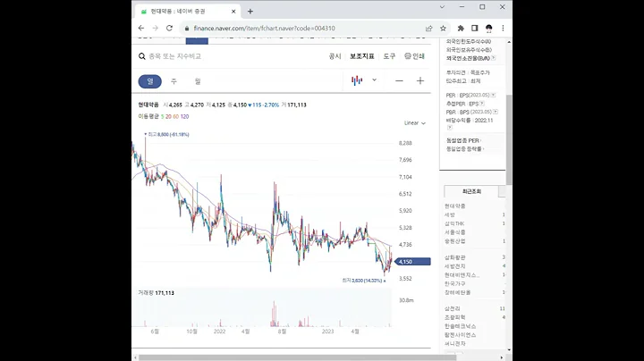Screen dimensions: 644x361
Task: Open the 공시 menu
Action: pyautogui.click(x=335, y=56)
